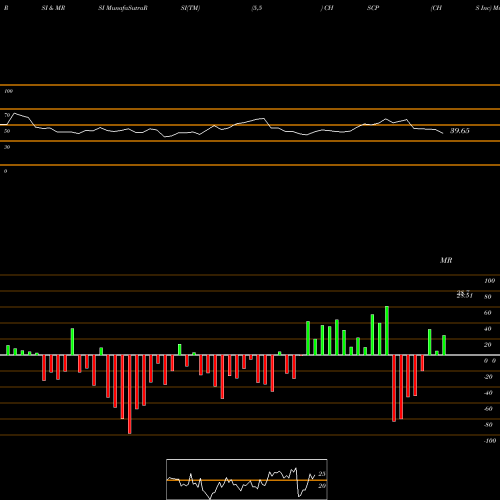Click the MR axis label -40
This screenshot has width=500, height=500.
pyautogui.click(x=488, y=393)
